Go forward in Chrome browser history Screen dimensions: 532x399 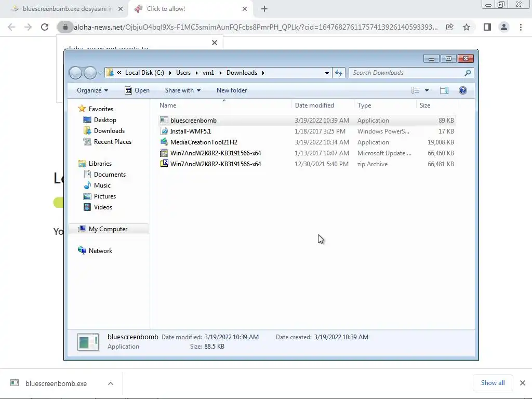tap(28, 27)
